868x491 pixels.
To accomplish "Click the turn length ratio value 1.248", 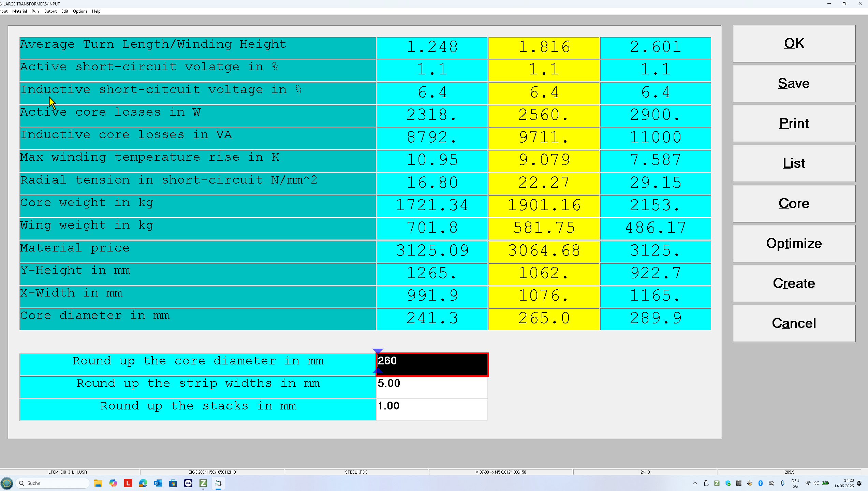I will pos(432,47).
